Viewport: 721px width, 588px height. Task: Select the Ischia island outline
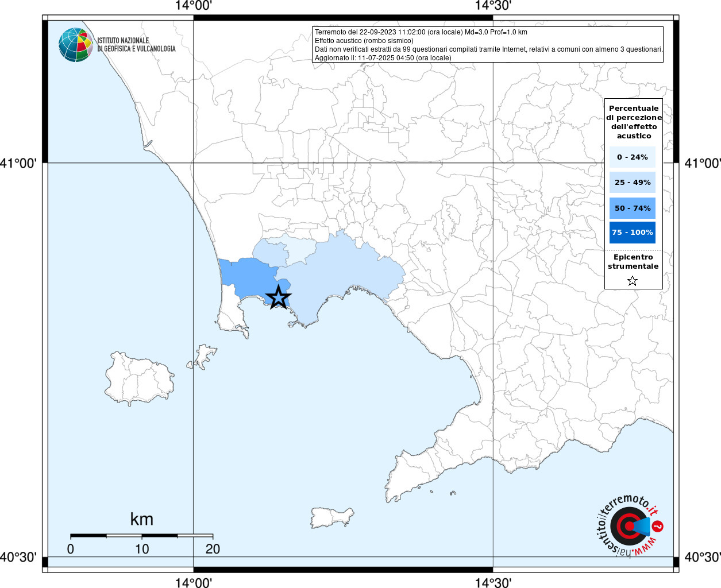pos(139,379)
